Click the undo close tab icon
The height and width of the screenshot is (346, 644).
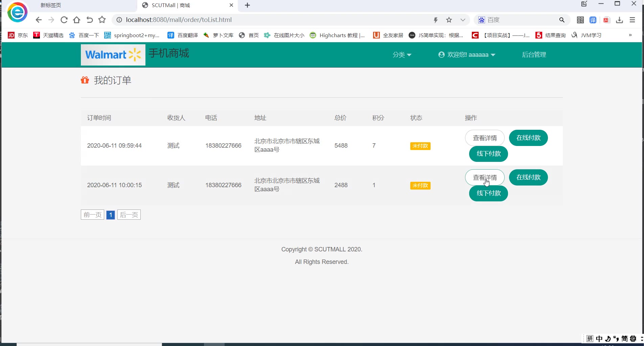[89, 20]
